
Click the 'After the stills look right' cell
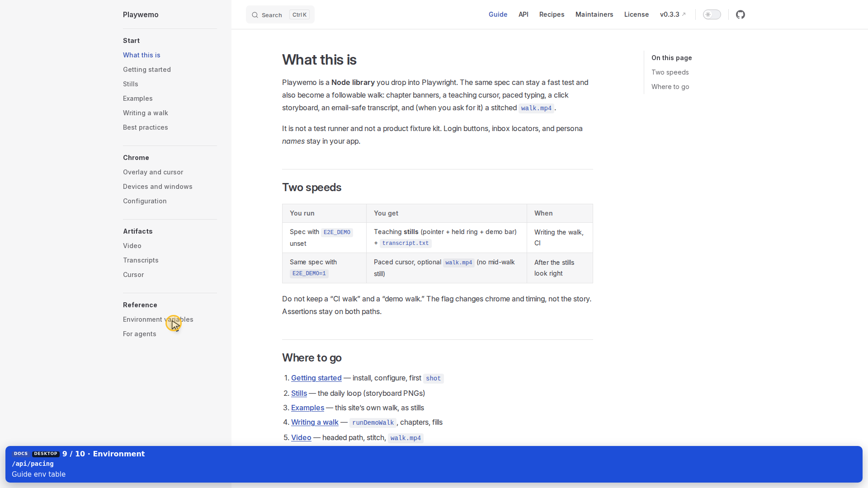tap(560, 268)
